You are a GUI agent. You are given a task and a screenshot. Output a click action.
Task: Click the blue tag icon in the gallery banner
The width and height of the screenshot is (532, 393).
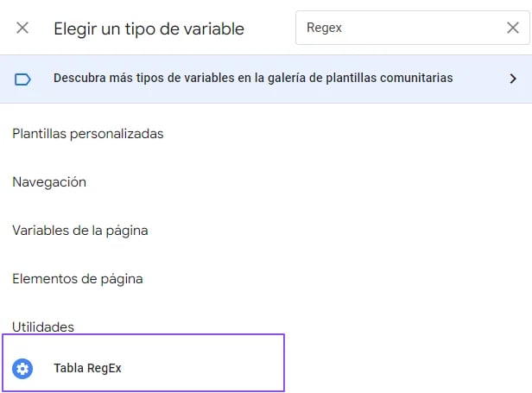[x=22, y=79]
